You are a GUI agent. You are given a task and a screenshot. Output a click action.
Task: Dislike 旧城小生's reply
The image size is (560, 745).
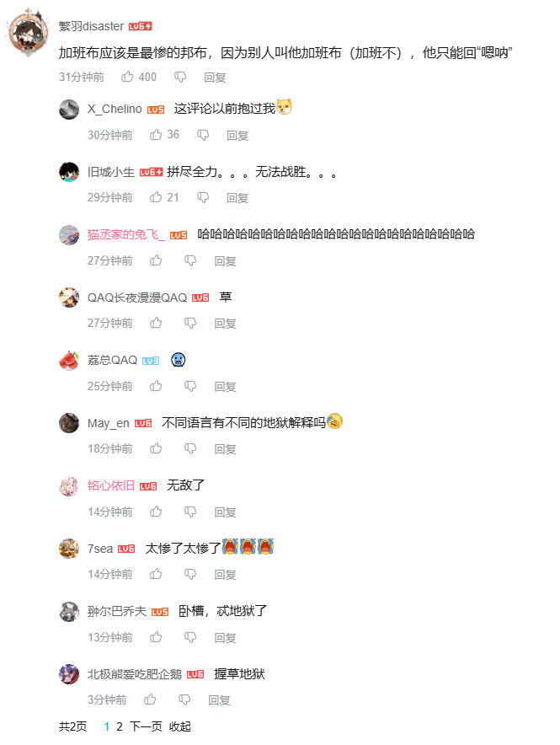click(203, 197)
